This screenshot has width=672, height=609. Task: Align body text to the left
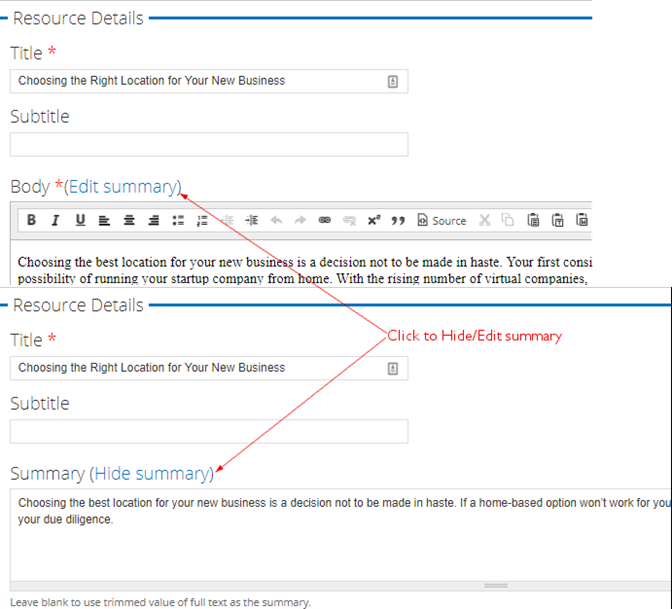[x=104, y=220]
